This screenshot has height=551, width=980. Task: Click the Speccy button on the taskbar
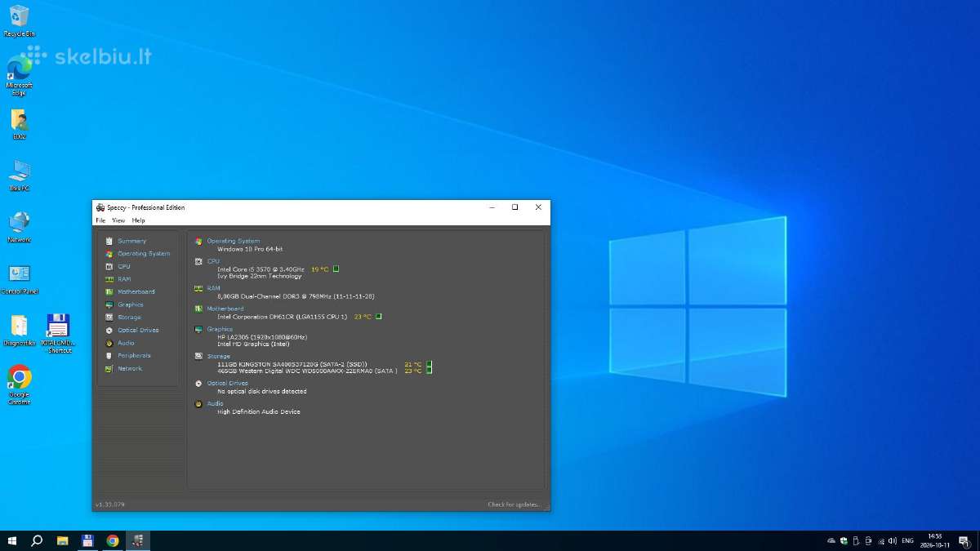pos(137,540)
